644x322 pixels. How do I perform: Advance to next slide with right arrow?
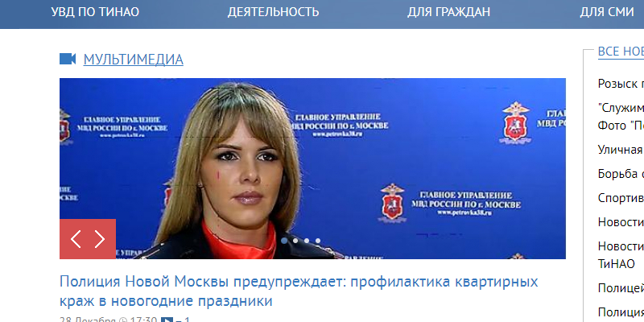(100, 239)
